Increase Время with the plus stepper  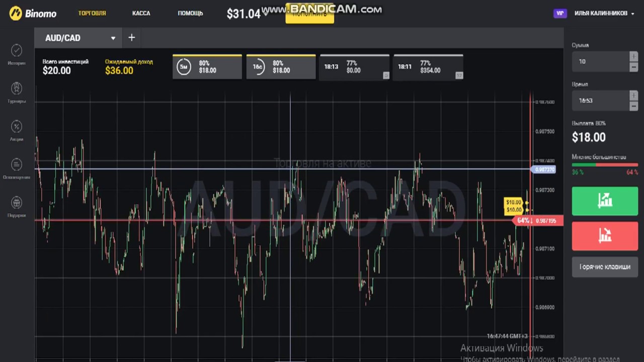pos(633,96)
